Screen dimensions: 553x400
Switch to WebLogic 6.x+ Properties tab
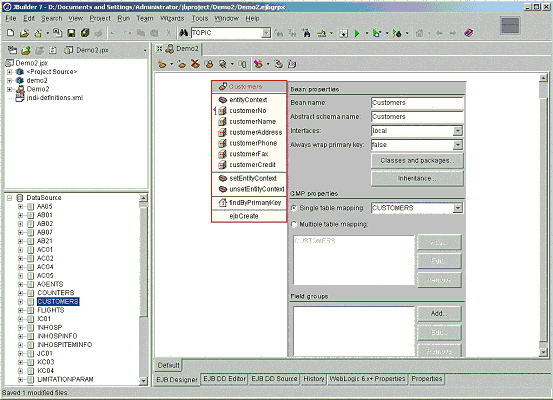point(367,379)
